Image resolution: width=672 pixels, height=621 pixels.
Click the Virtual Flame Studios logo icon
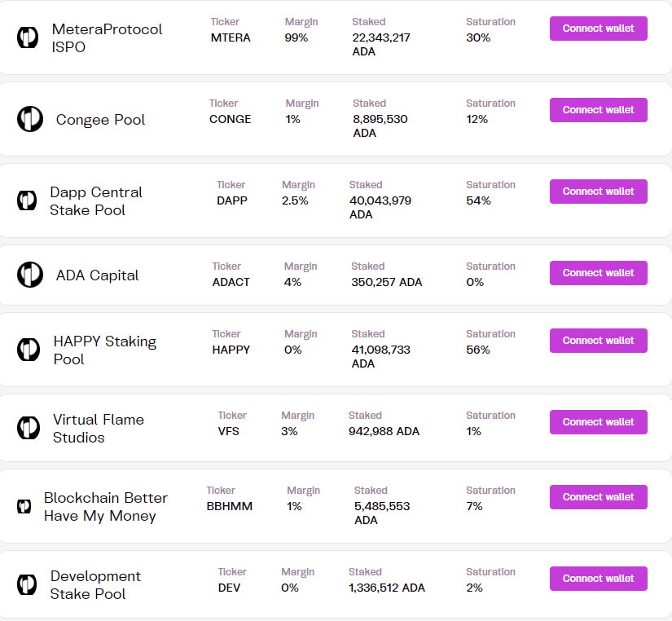(29, 428)
